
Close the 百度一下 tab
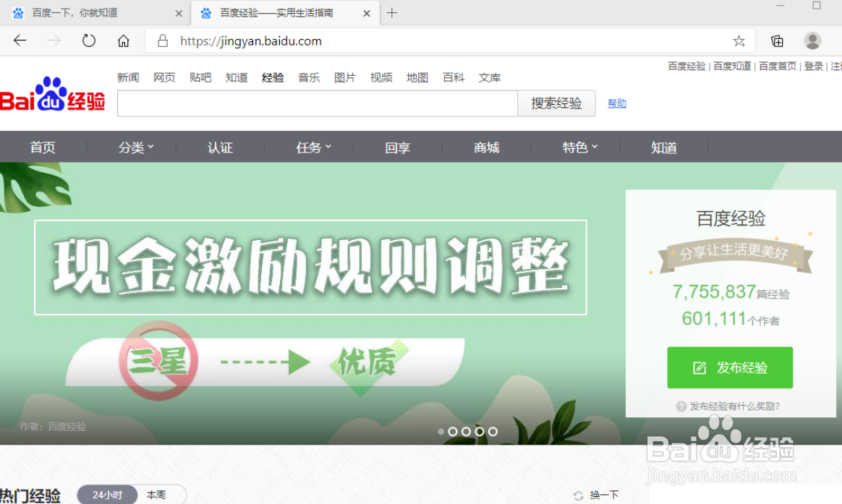(179, 14)
